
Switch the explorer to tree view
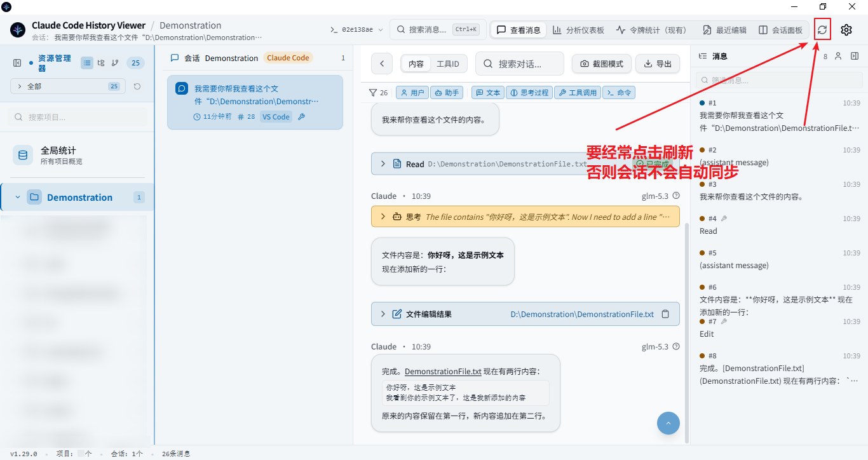(101, 63)
